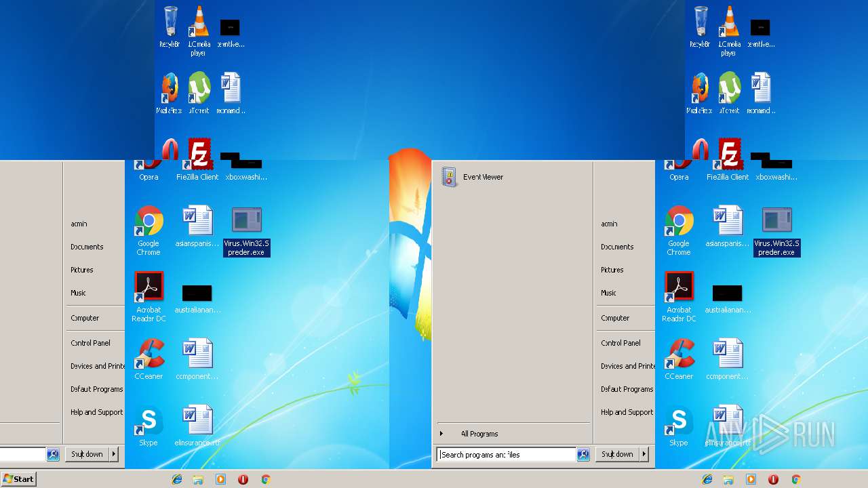
Task: Select Virus.Win32.Spreder.exe in left desktop copy
Action: click(x=246, y=232)
